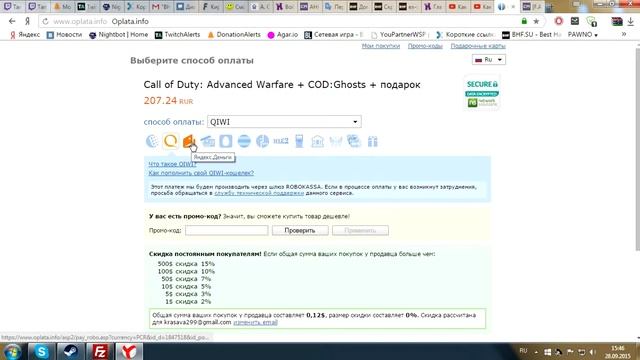Image resolution: width=640 pixels, height=360 pixels.
Task: Click the taskbar clock and date
Action: point(618,352)
